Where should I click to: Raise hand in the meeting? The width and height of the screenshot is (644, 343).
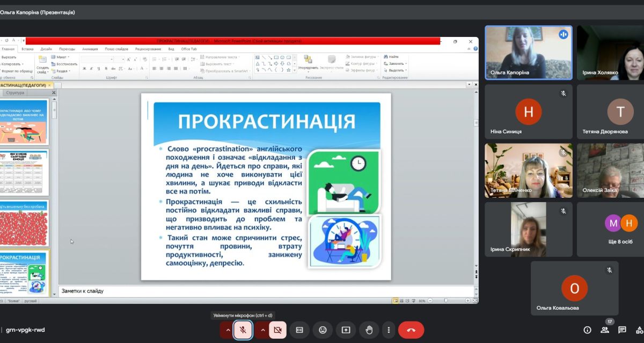tap(369, 330)
